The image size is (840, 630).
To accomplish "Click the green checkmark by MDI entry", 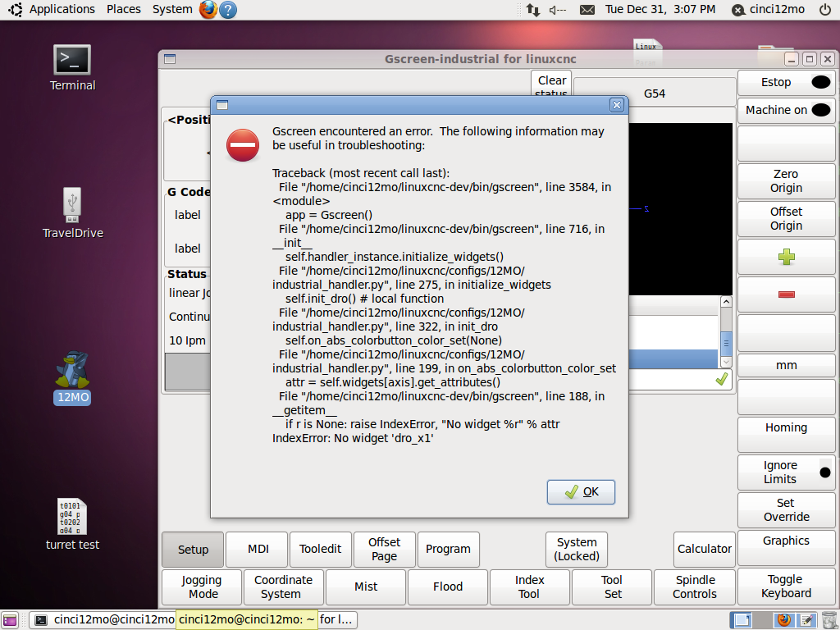I will point(722,379).
